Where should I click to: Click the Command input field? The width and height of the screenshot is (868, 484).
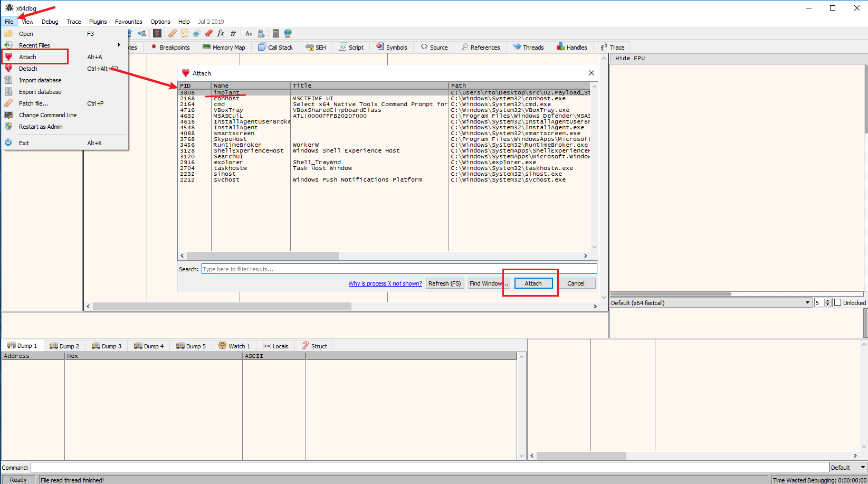(x=430, y=468)
